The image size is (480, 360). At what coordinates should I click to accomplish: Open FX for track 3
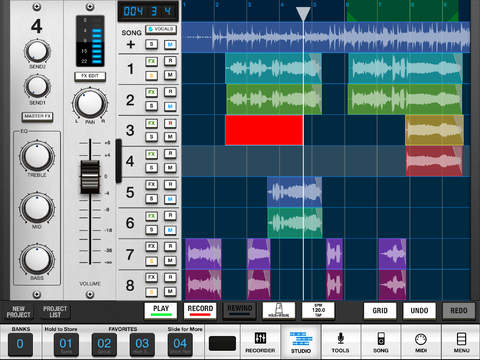(x=151, y=124)
